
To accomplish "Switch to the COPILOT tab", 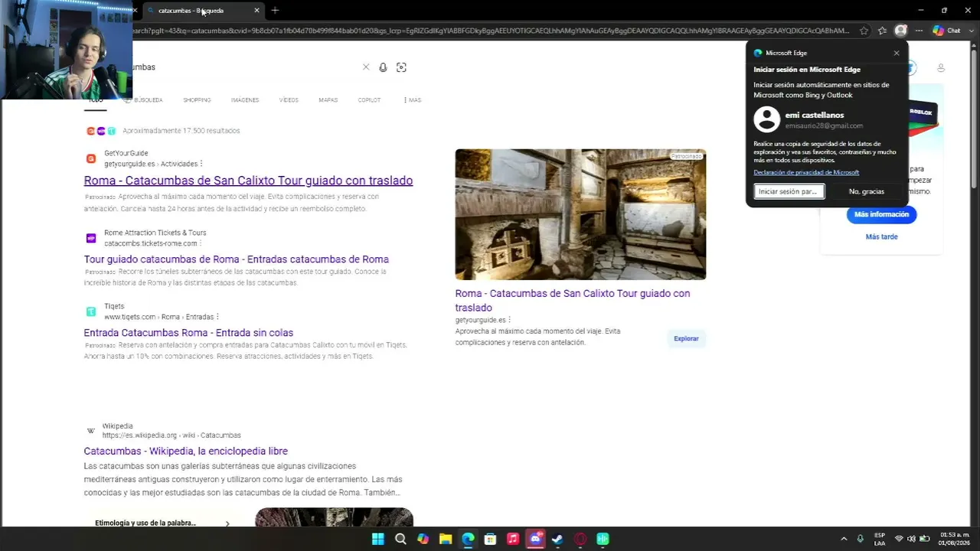I will (x=369, y=100).
